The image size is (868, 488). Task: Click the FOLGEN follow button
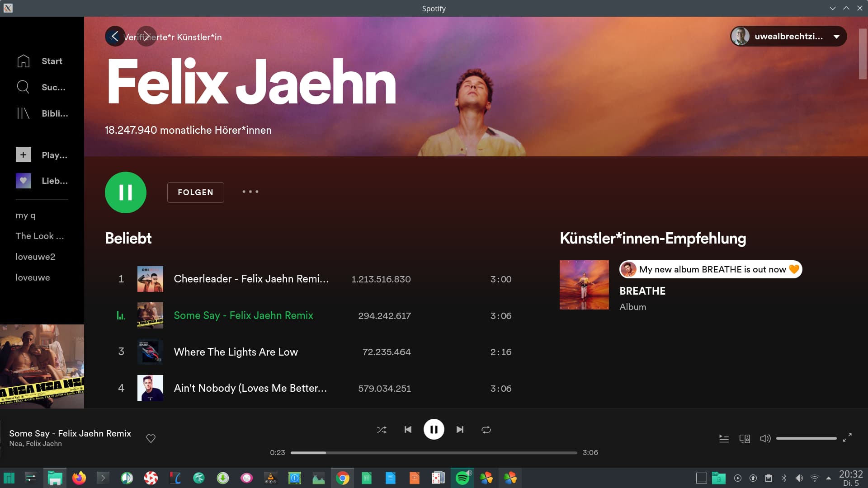tap(195, 192)
